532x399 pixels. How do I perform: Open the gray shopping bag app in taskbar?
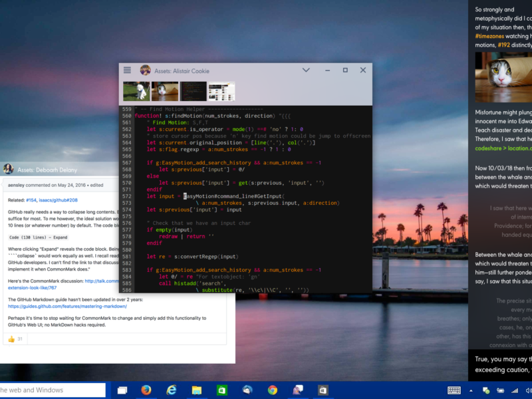coord(323,390)
